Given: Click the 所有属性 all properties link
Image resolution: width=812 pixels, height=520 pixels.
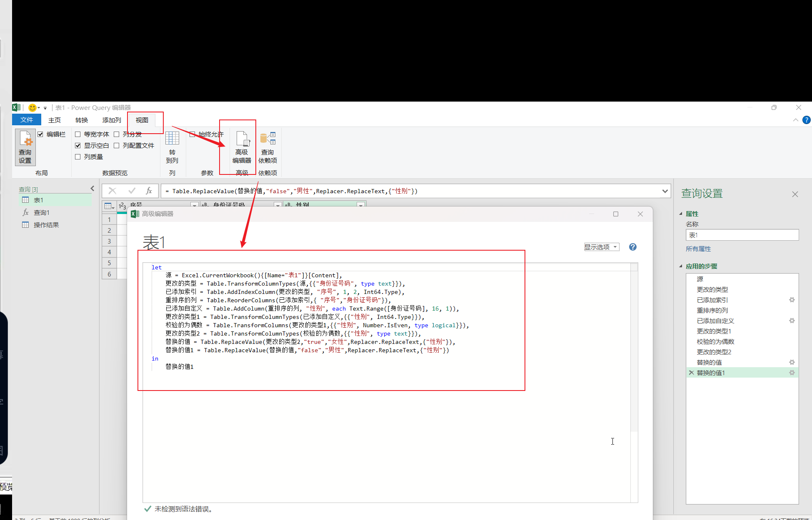Looking at the screenshot, I should [x=698, y=249].
